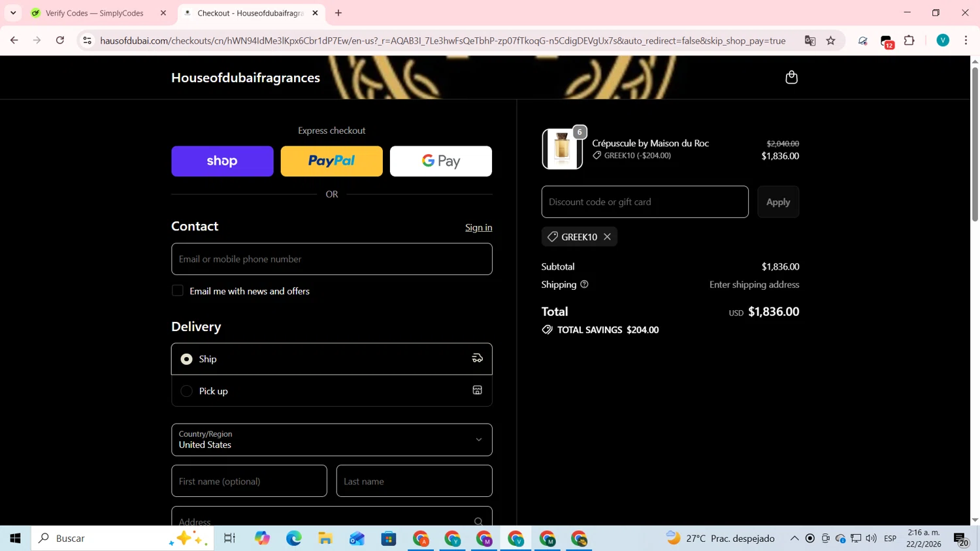980x551 pixels.
Task: Select the Pick up delivery option
Action: point(332,391)
